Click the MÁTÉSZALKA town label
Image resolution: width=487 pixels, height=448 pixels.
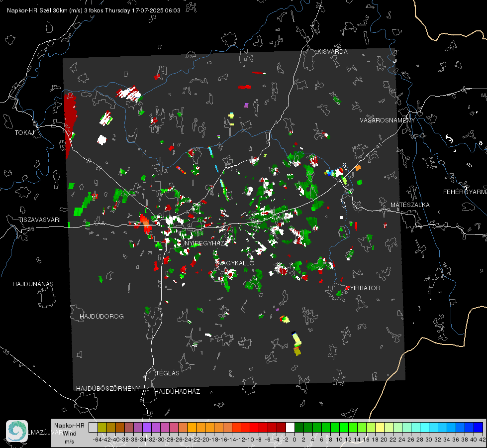click(x=410, y=205)
